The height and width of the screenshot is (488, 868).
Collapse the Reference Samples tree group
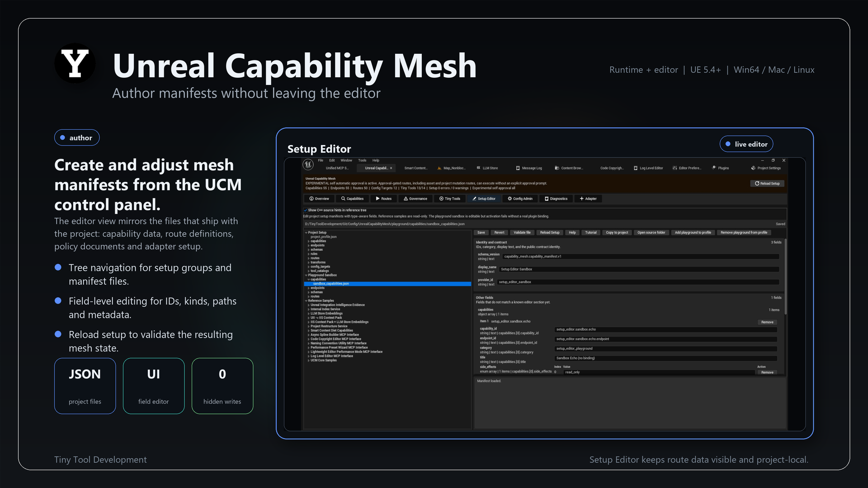coord(306,301)
